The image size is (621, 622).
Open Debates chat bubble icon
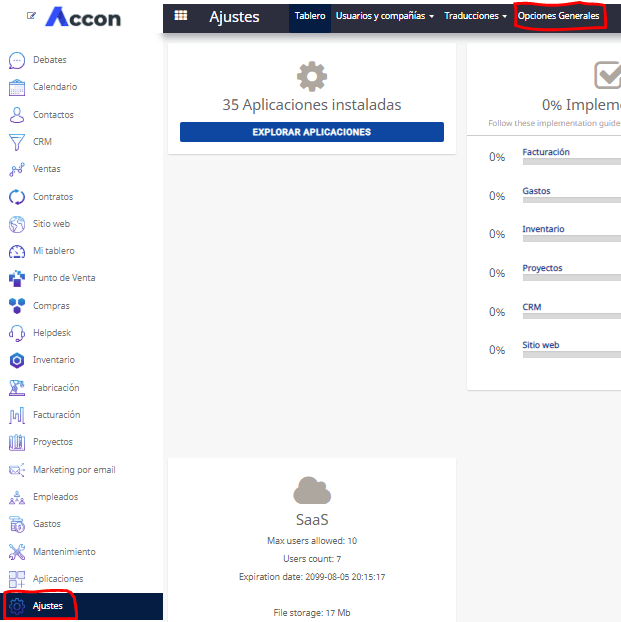(17, 60)
